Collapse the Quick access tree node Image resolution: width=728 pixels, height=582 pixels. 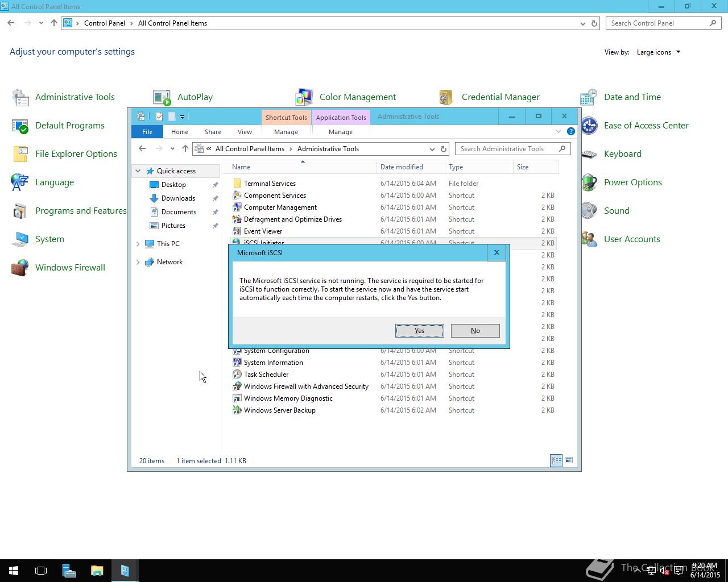click(138, 171)
